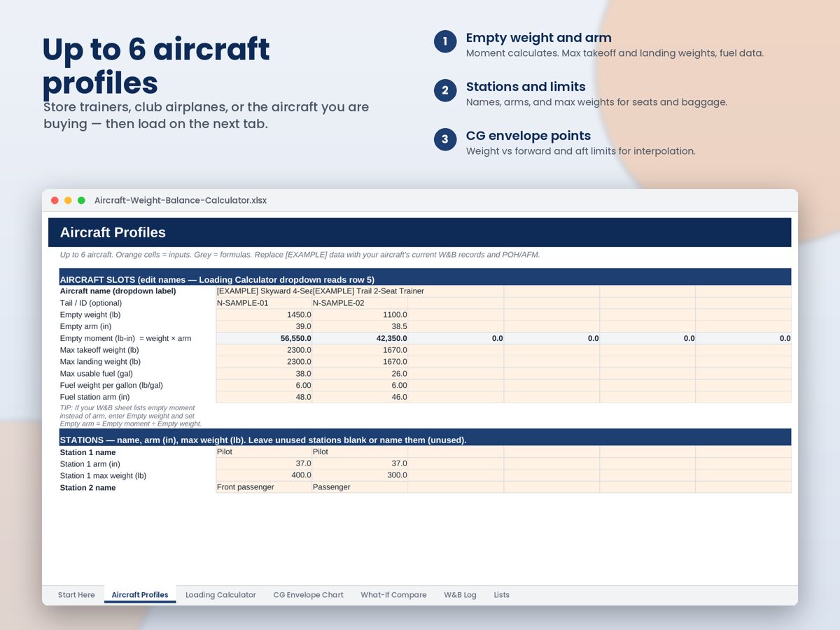Click the STATIONS section header bar
The image size is (840, 630).
point(425,439)
